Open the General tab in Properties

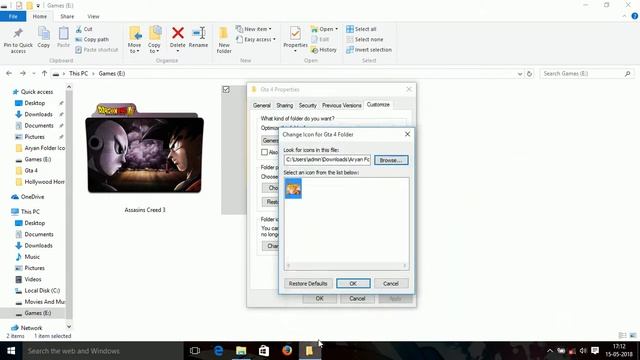(x=262, y=105)
